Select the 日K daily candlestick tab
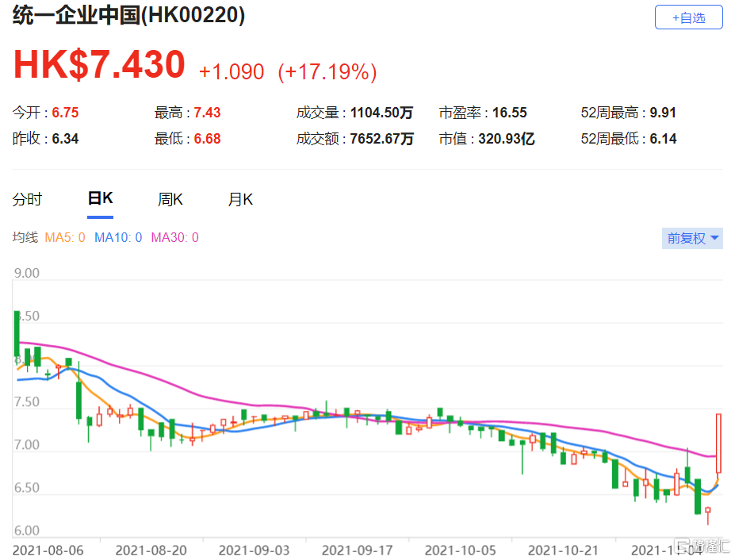The height and width of the screenshot is (560, 735). pos(101,198)
